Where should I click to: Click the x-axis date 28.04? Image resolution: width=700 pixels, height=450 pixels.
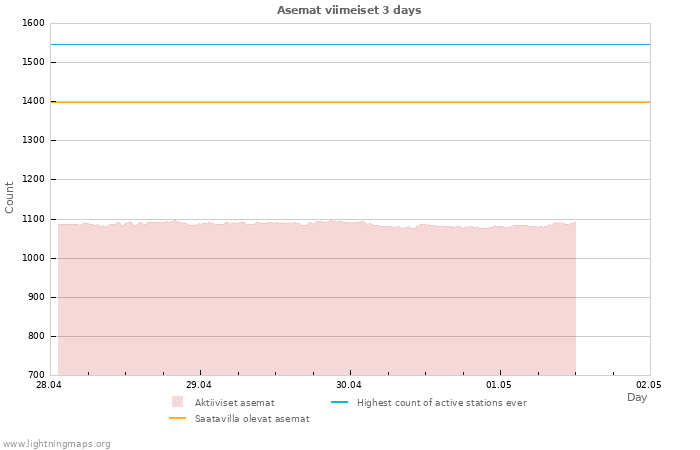(49, 384)
